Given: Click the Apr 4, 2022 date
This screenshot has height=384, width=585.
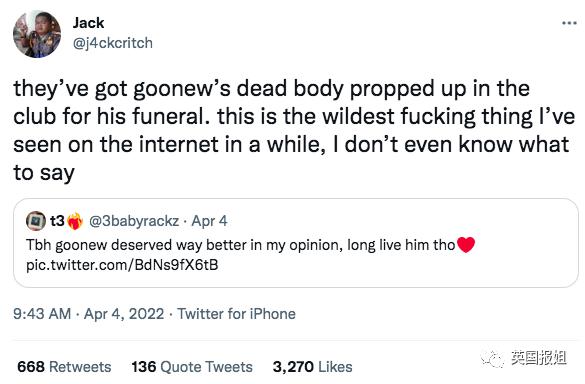Looking at the screenshot, I should click(x=124, y=314).
